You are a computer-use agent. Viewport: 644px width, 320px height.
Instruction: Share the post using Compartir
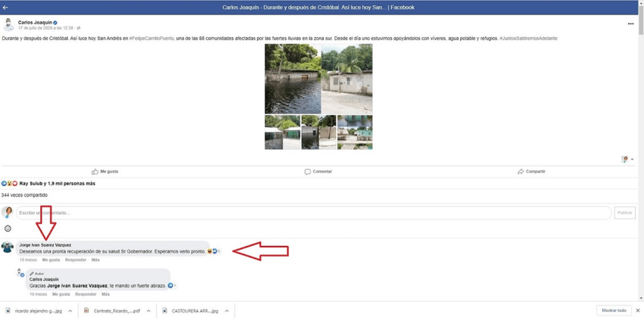click(x=531, y=172)
